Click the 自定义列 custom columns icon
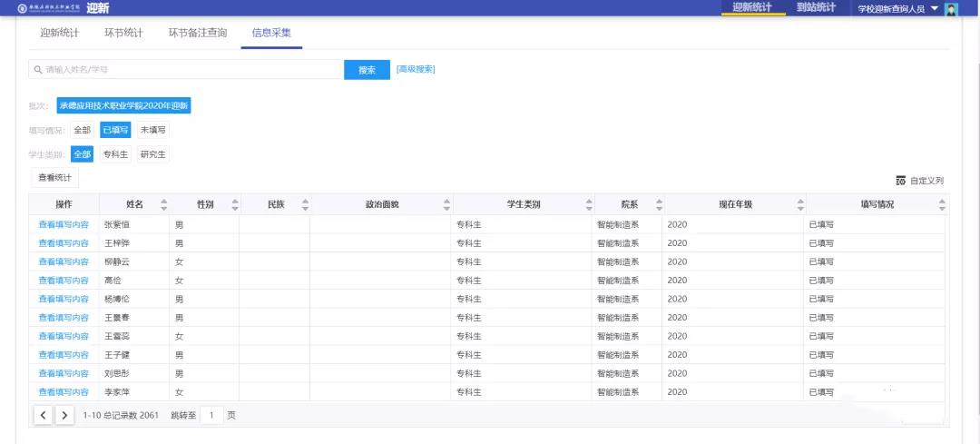Image resolution: width=980 pixels, height=444 pixels. [x=901, y=181]
